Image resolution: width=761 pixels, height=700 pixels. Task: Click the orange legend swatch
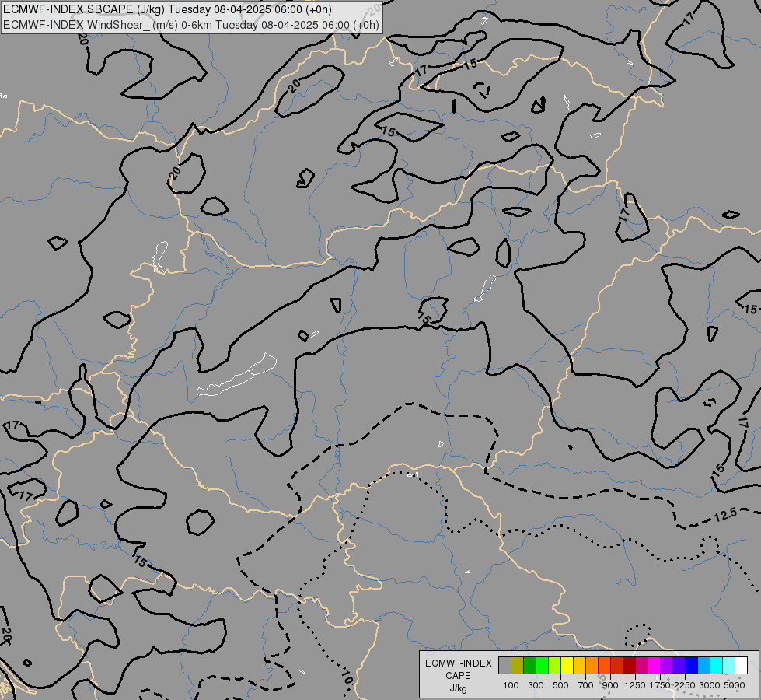(x=592, y=666)
